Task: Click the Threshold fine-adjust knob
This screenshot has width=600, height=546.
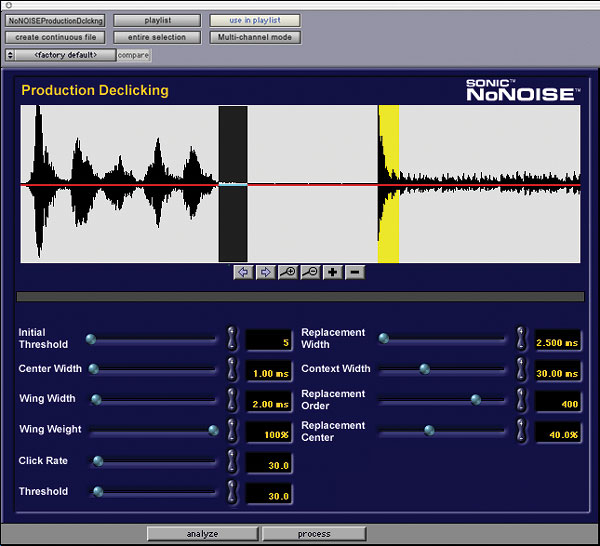Action: coord(232,492)
